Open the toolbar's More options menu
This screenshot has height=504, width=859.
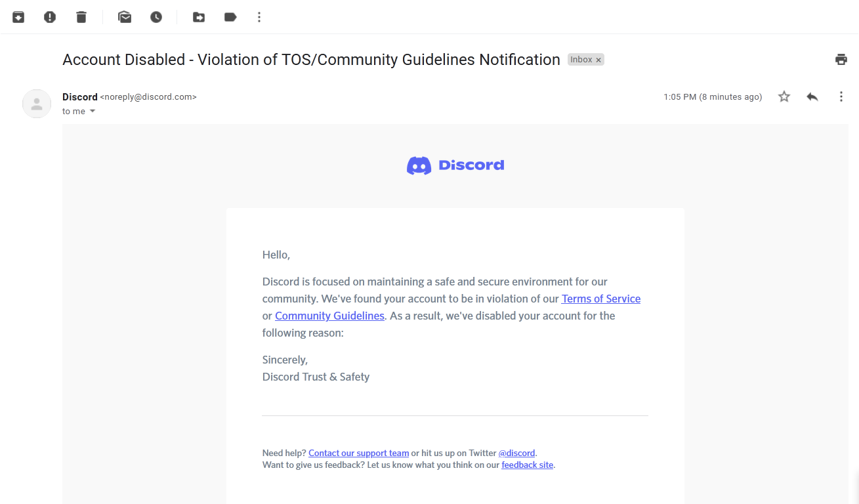(x=259, y=17)
